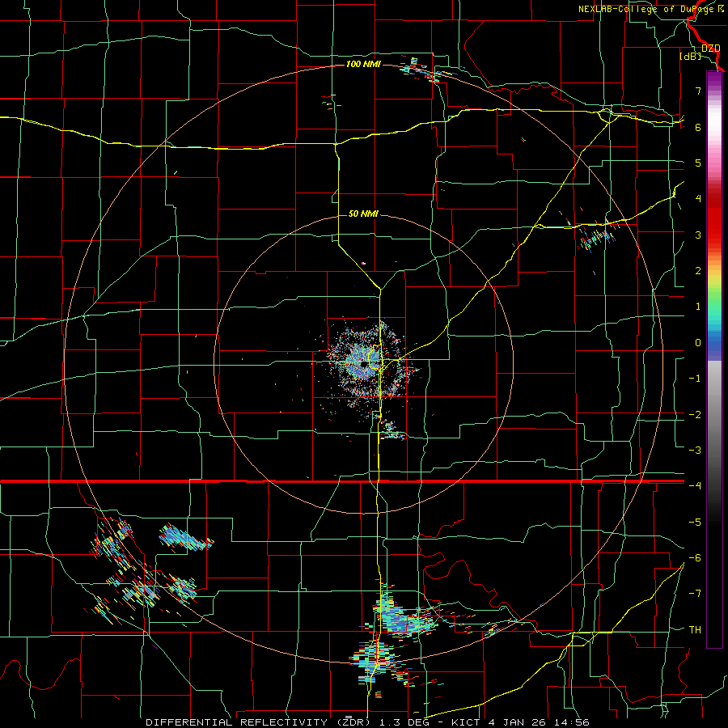Click the "-1" tick label on color scale
This screenshot has height=728, width=728.
point(695,379)
